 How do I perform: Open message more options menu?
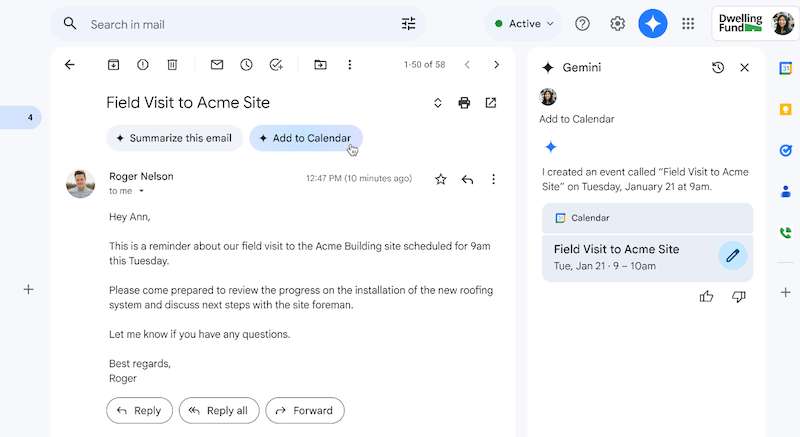(493, 179)
